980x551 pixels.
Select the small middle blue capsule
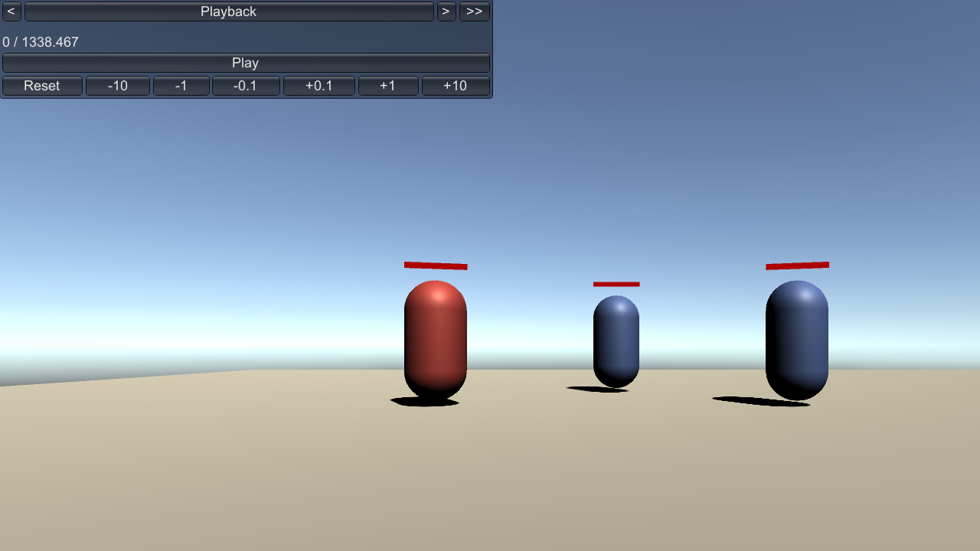[616, 341]
